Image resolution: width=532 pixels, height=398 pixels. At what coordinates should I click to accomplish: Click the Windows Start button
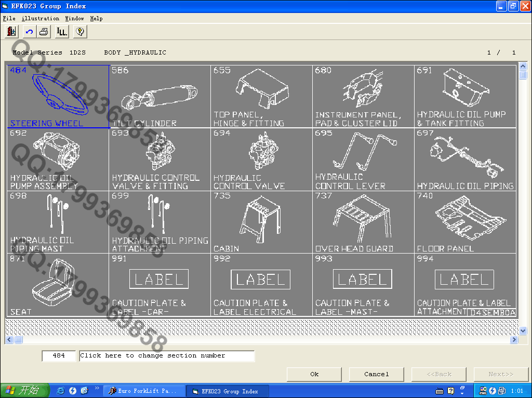pos(24,391)
